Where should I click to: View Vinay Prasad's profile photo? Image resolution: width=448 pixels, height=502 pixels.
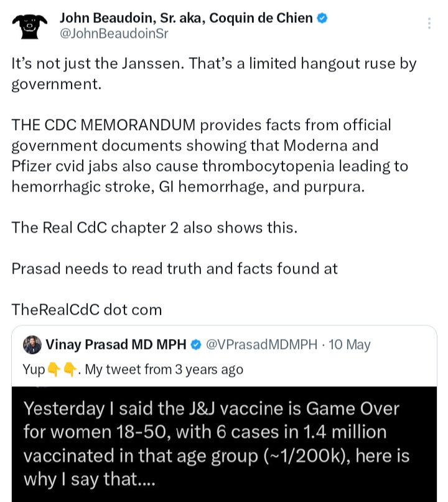[x=33, y=345]
